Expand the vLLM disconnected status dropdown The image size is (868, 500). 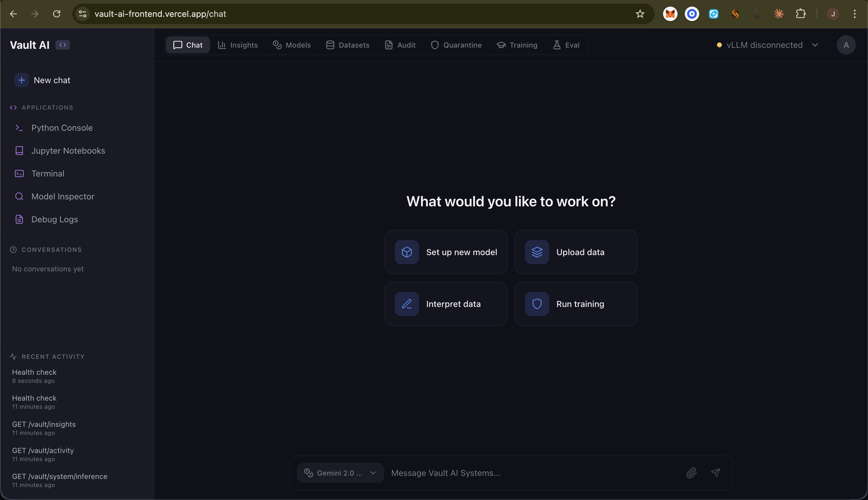point(815,45)
